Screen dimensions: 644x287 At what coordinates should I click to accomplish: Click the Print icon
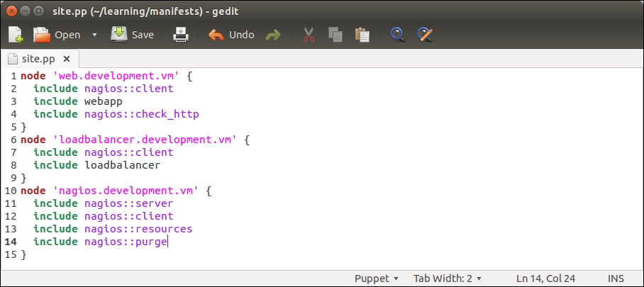pos(181,35)
